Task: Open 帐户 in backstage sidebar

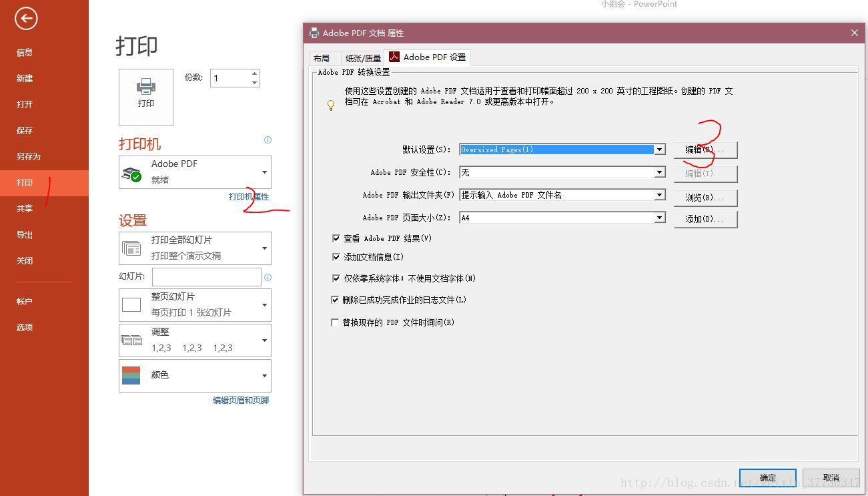Action: click(x=44, y=301)
